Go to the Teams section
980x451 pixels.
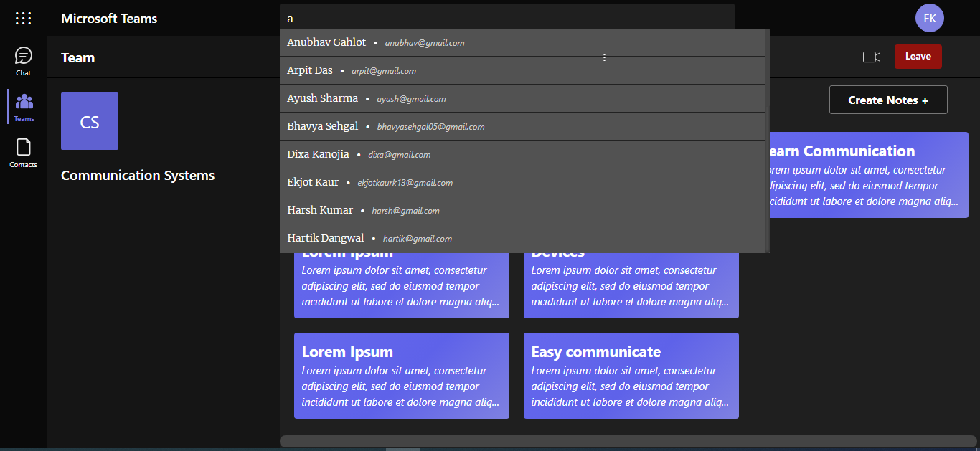(24, 108)
